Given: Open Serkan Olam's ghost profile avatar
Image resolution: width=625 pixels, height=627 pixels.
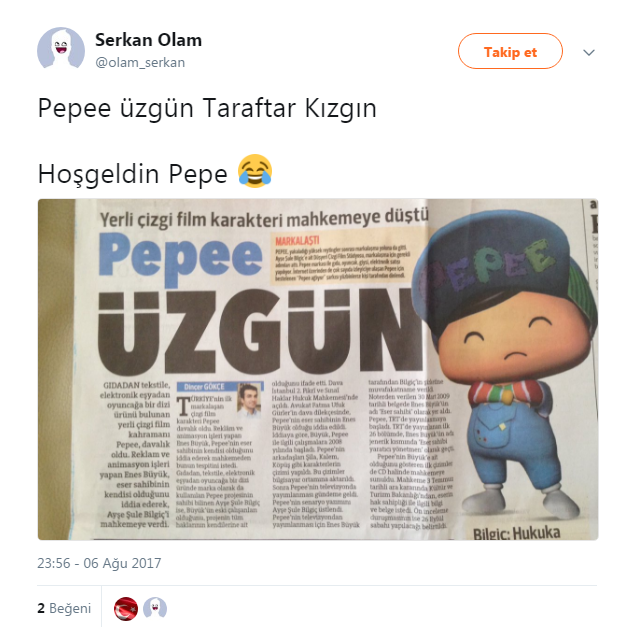Looking at the screenshot, I should (x=61, y=49).
